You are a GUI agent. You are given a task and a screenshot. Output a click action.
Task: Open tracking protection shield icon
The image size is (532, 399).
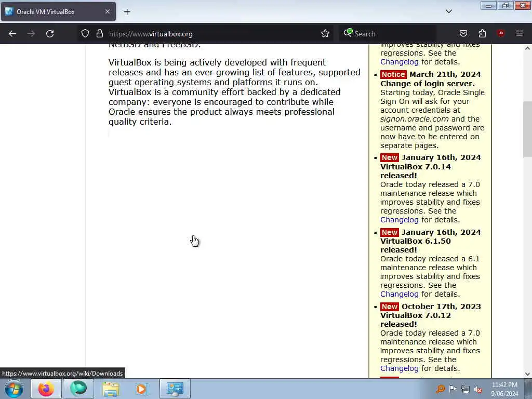click(85, 34)
